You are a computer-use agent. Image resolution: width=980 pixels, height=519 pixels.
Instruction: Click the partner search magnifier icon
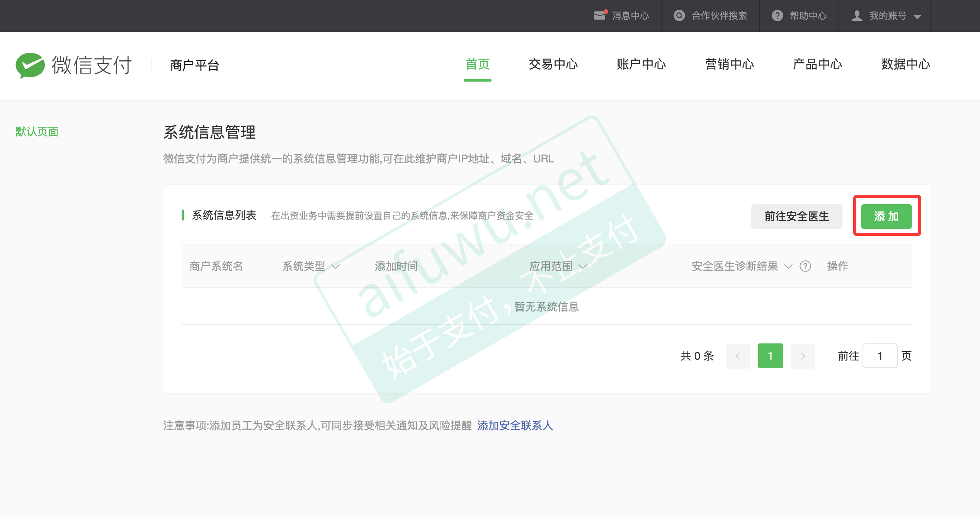point(679,15)
